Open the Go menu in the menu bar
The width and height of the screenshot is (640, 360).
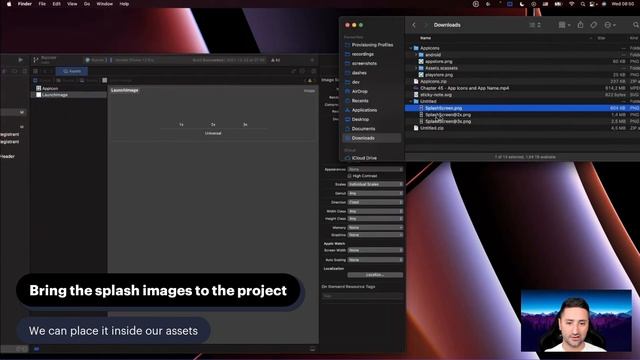(x=87, y=4)
